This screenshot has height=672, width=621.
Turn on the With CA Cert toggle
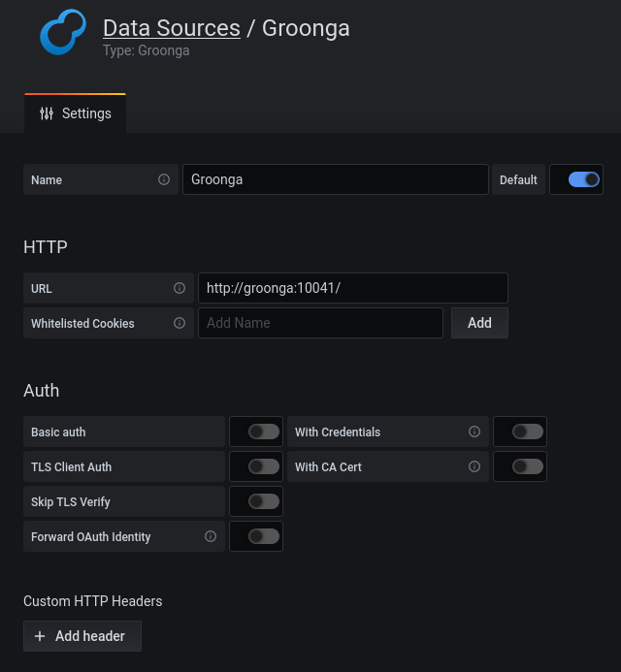528,466
